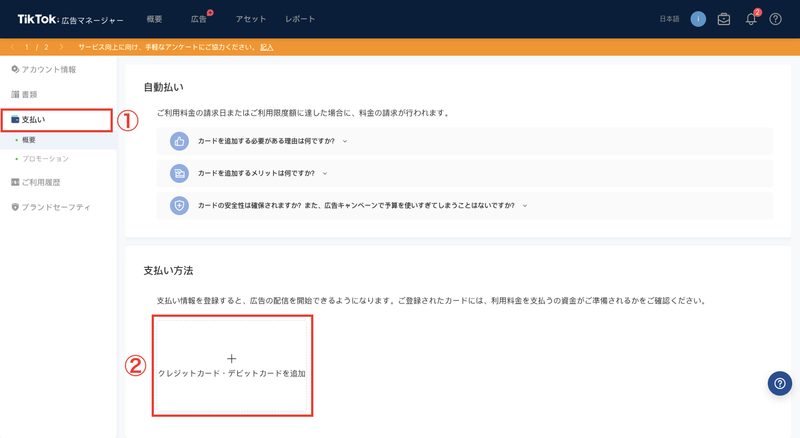Image resolution: width=800 pixels, height=438 pixels.
Task: Open the 広告 top menu
Action: click(x=198, y=19)
